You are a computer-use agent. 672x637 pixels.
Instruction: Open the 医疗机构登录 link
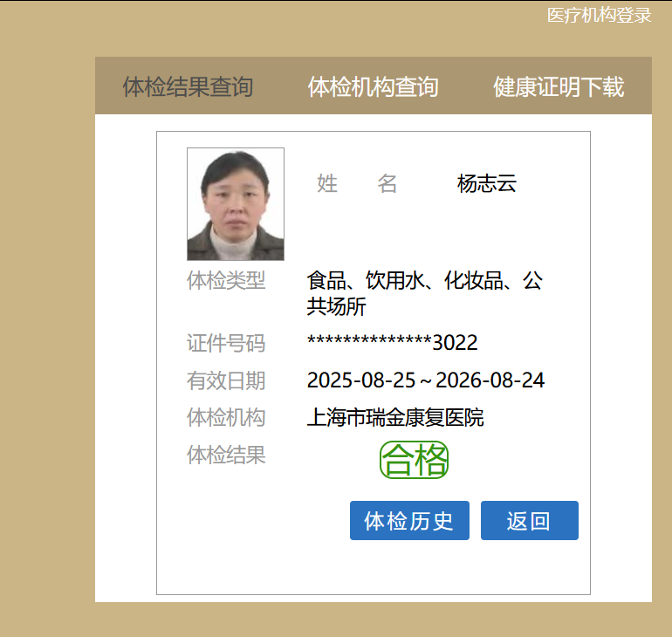coord(599,15)
